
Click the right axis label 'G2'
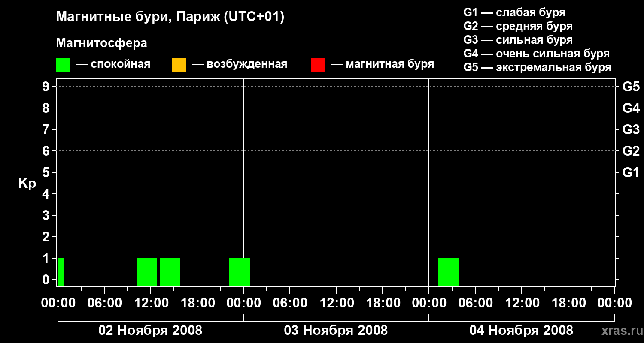point(631,151)
